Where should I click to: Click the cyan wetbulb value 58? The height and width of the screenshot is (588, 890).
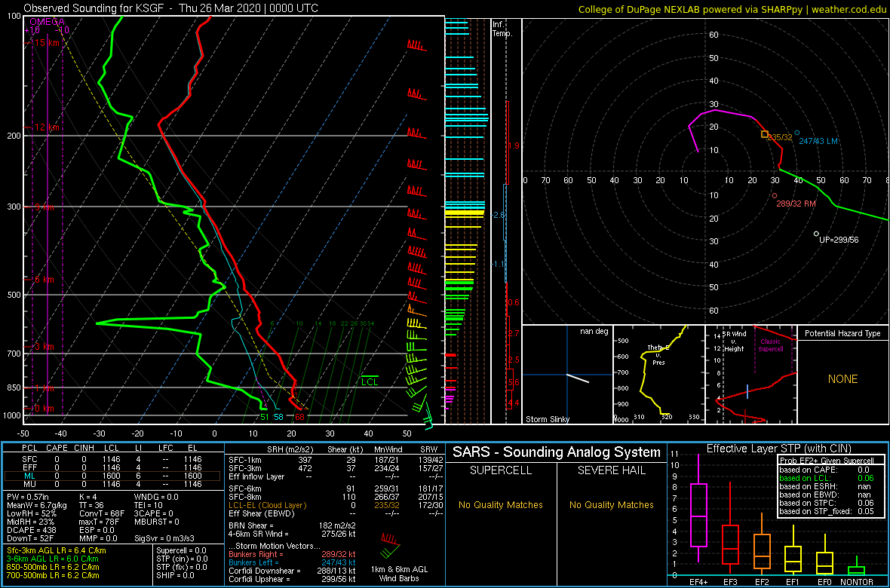[279, 417]
